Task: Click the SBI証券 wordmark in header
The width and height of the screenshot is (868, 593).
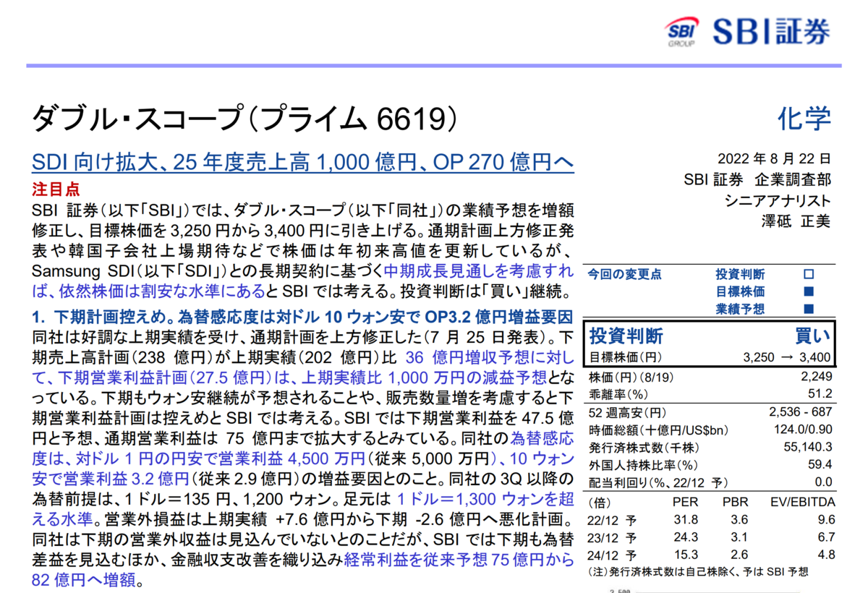Action: (770, 33)
